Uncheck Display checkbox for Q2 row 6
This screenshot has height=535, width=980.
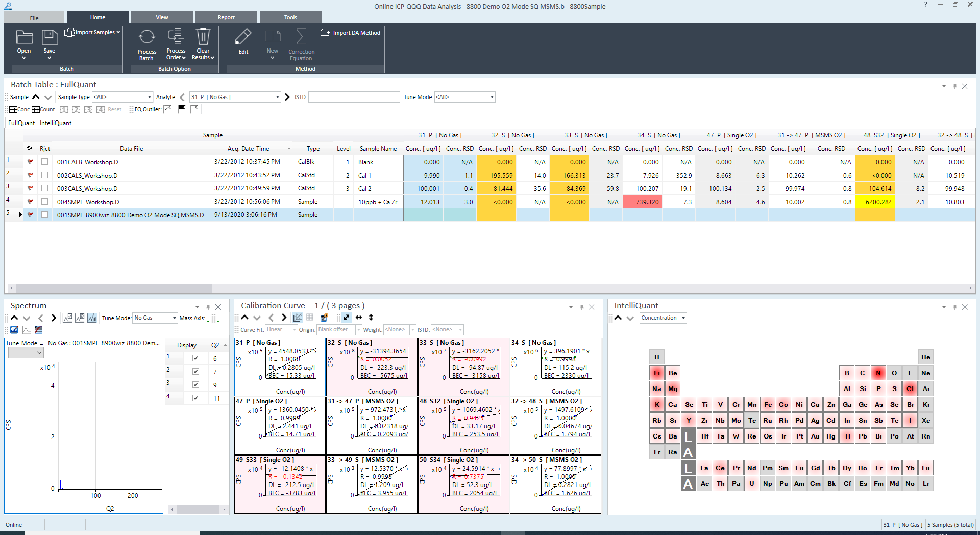[195, 358]
